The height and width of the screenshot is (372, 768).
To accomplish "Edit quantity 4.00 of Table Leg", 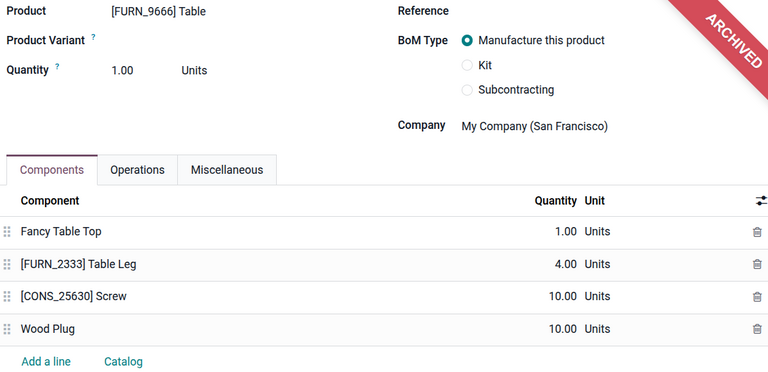I will click(566, 264).
